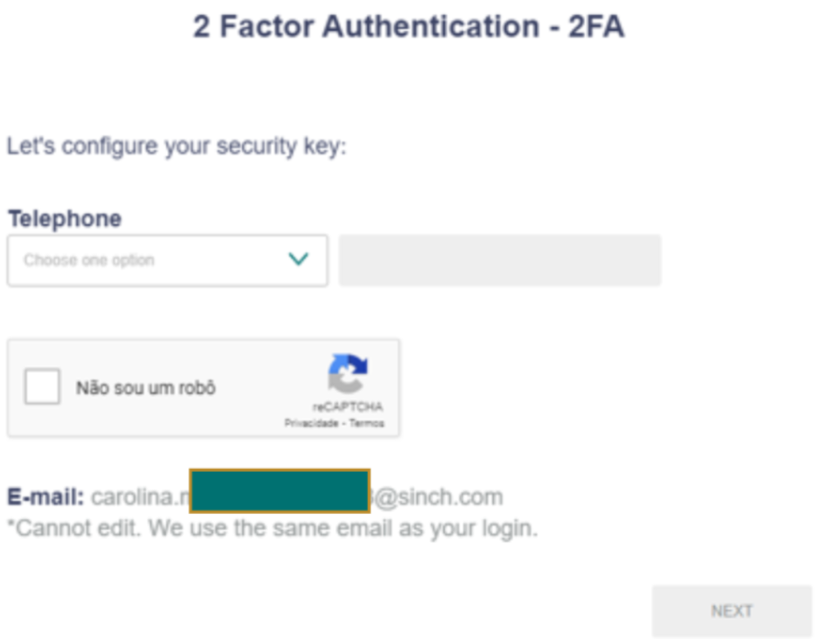Viewport: 831px width, 644px height.
Task: Click the "Cannot edit" email note
Action: [272, 528]
